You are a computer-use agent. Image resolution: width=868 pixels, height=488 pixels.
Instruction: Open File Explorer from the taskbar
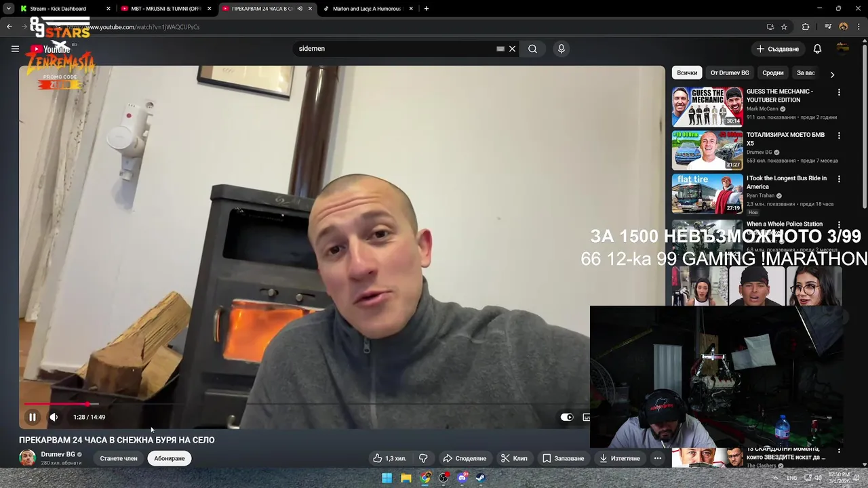[406, 478]
